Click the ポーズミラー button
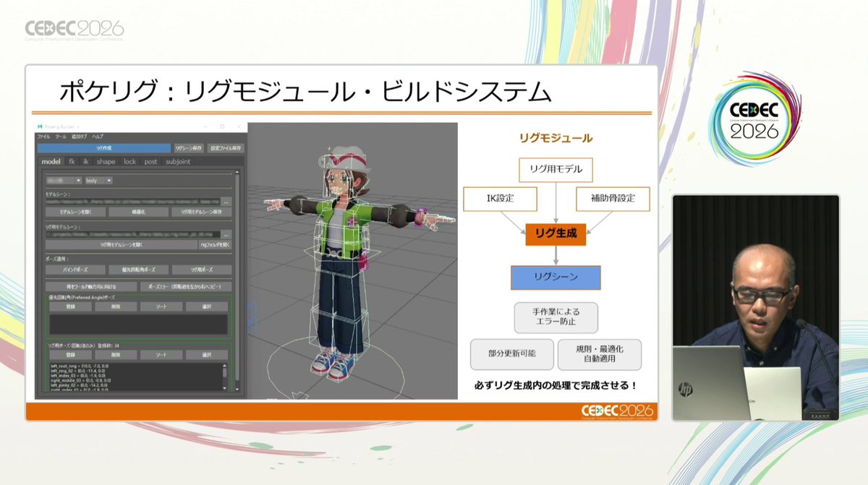This screenshot has height=485, width=868. tap(186, 286)
